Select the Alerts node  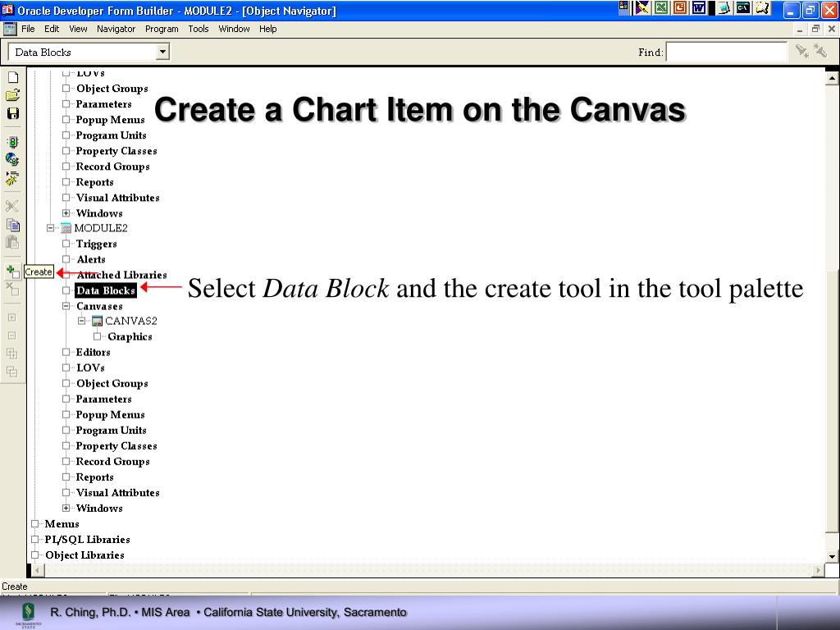91,259
